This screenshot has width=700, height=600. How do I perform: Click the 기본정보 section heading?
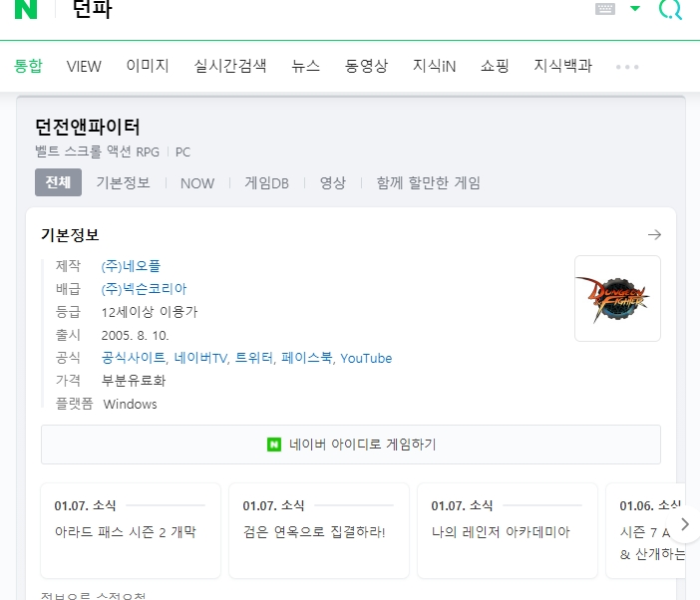pos(70,234)
